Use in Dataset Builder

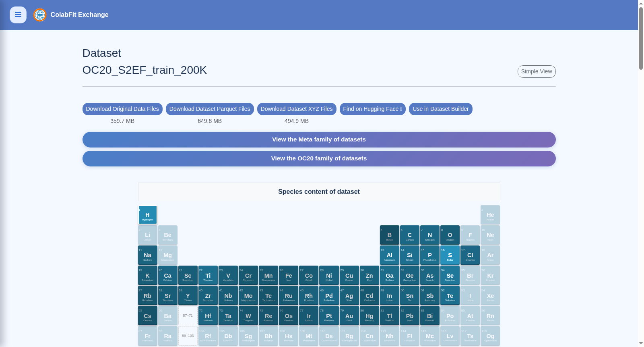tap(441, 109)
